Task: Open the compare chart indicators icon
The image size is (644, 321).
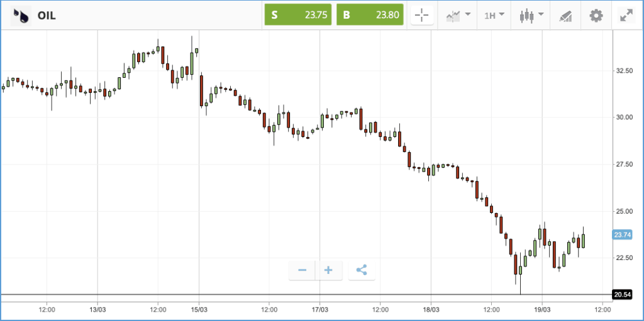Action: click(453, 16)
